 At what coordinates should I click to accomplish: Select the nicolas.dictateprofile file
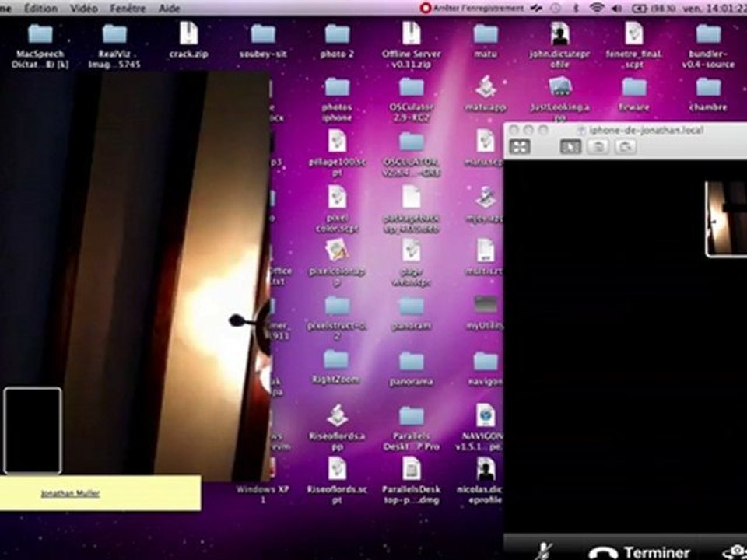(x=483, y=480)
